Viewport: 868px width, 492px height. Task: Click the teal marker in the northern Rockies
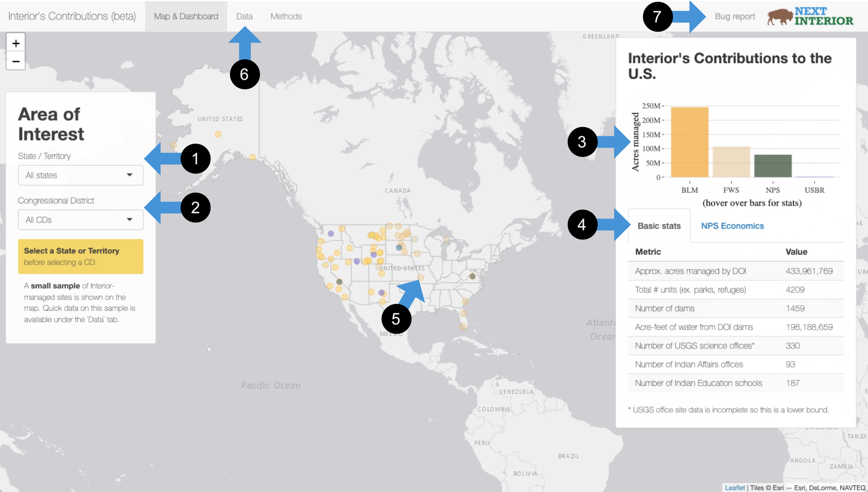[x=398, y=247]
